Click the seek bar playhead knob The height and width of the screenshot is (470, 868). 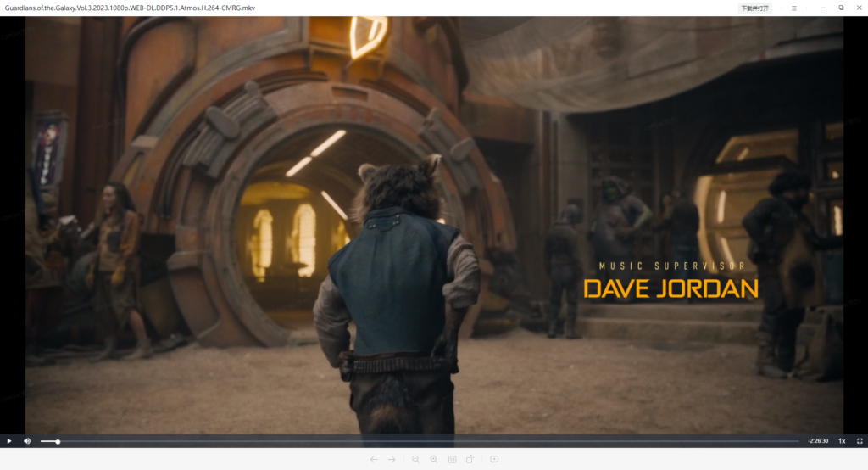(58, 441)
